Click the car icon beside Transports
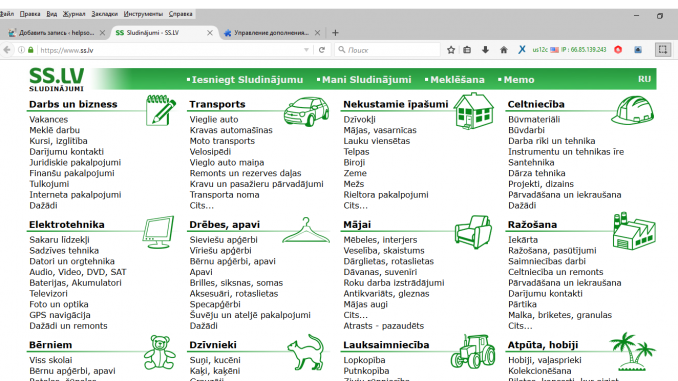This screenshot has height=381, width=678. click(x=307, y=111)
